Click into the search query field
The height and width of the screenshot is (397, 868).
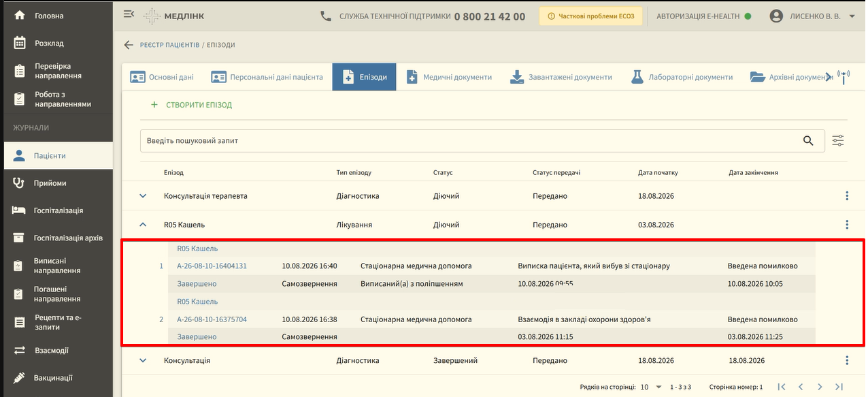[469, 141]
